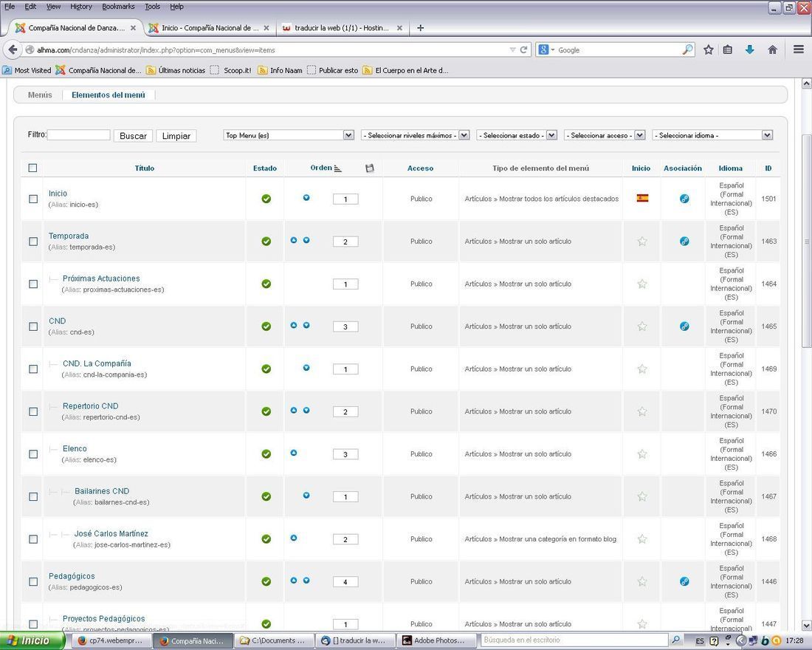Click Búsqueda en el escritorio search box

click(x=575, y=640)
